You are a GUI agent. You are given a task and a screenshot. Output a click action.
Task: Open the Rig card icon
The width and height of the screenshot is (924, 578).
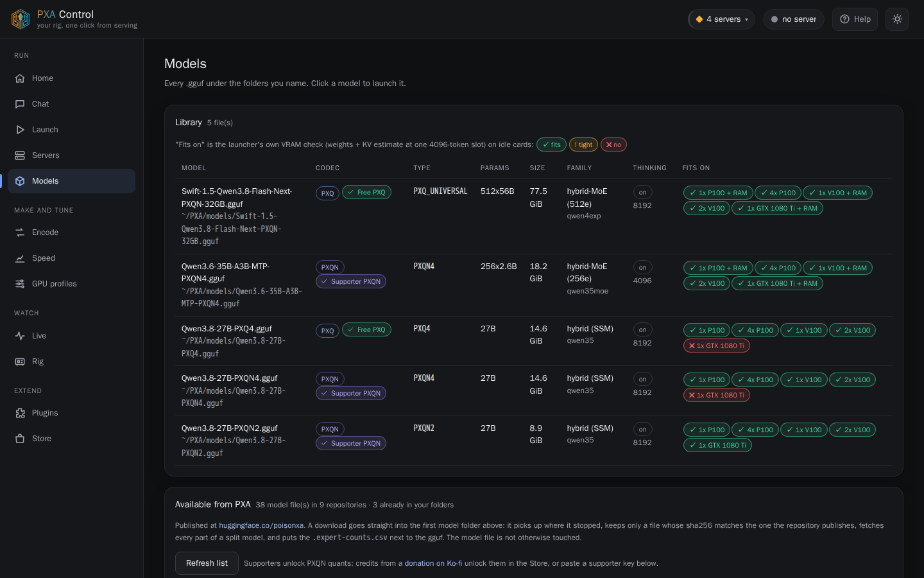(20, 362)
